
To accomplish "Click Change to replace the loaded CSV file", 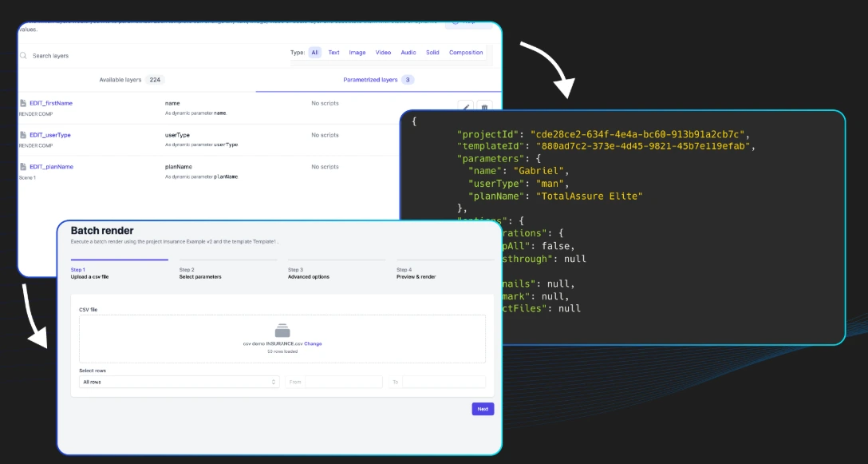I will click(x=313, y=343).
